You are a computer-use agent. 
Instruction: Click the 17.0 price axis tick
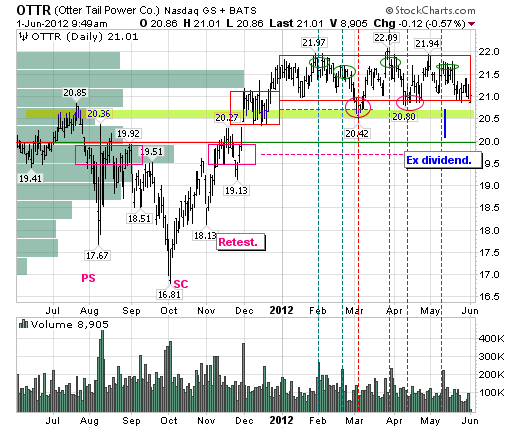(489, 275)
